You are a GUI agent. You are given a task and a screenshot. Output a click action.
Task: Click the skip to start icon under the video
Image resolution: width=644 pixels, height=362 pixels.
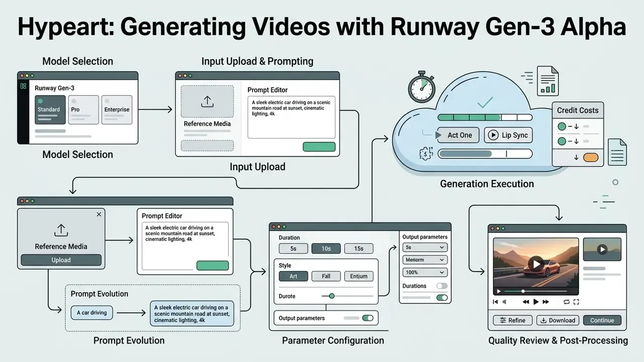click(x=496, y=302)
